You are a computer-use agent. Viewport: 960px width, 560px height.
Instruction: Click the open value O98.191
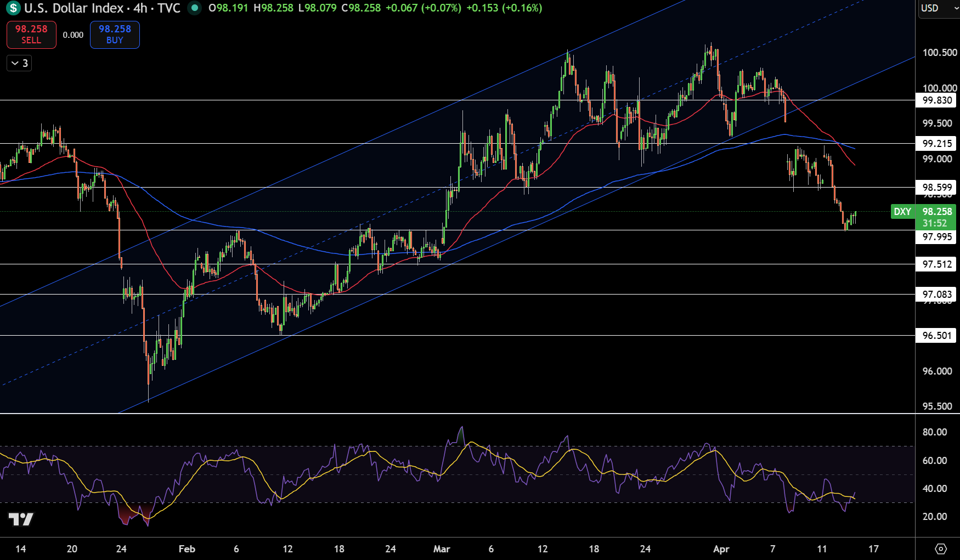point(228,8)
